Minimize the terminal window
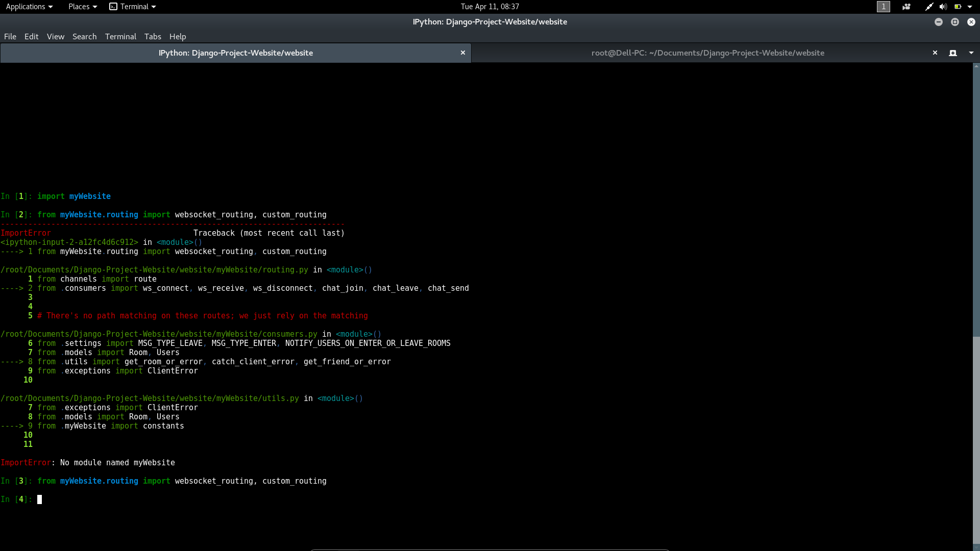This screenshot has width=980, height=551. click(938, 22)
